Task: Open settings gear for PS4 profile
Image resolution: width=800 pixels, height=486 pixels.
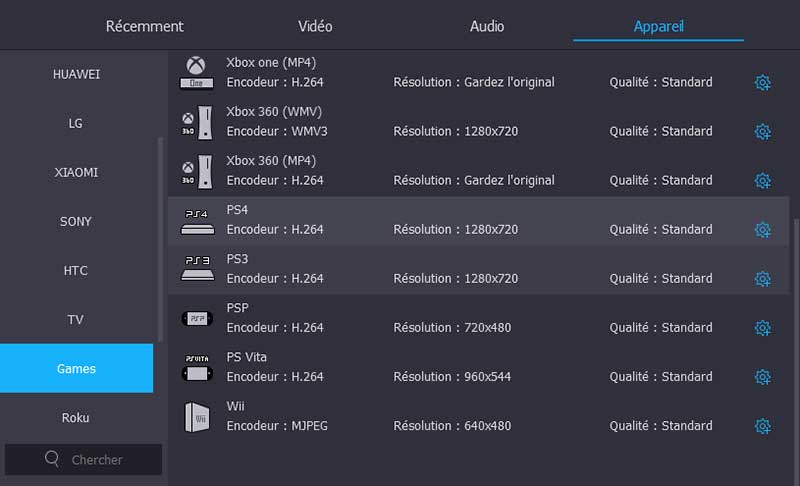Action: tap(762, 230)
